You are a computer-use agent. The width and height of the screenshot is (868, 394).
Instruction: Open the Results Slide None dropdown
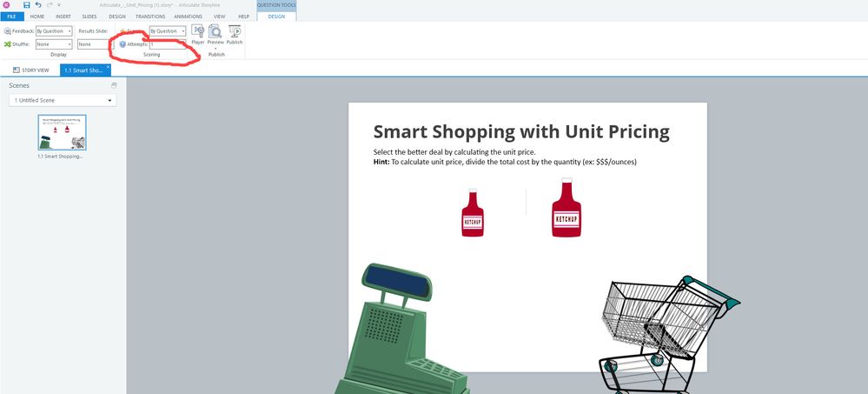pos(95,44)
